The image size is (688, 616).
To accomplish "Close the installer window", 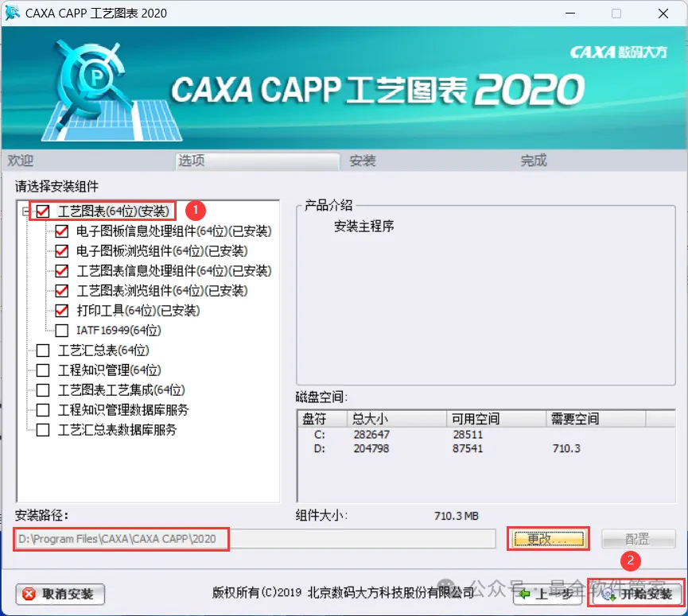I will click(663, 14).
